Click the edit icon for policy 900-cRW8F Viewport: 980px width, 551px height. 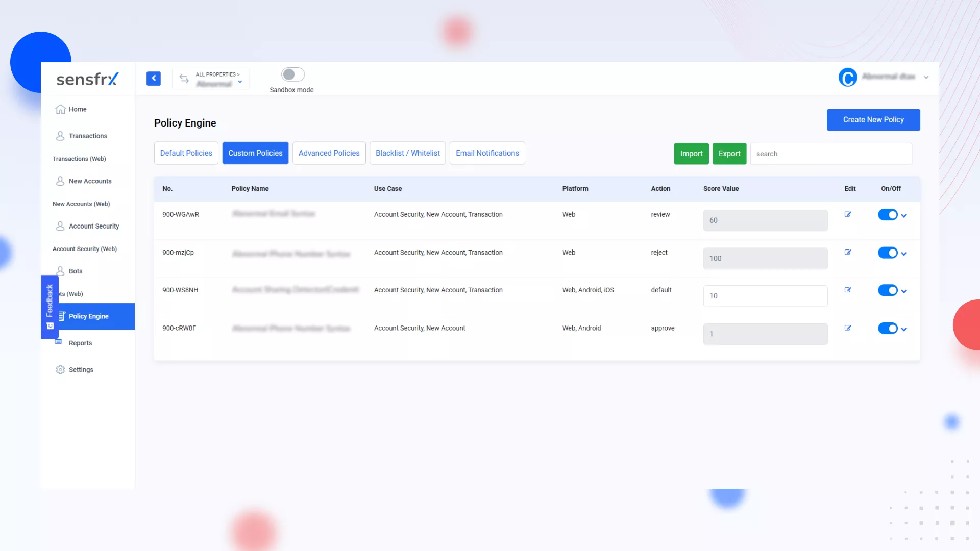coord(848,328)
